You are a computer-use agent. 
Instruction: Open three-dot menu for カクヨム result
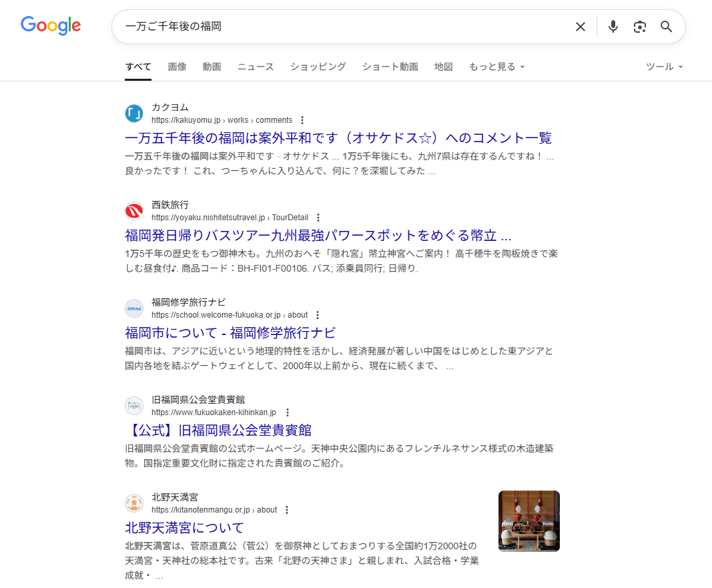(302, 120)
